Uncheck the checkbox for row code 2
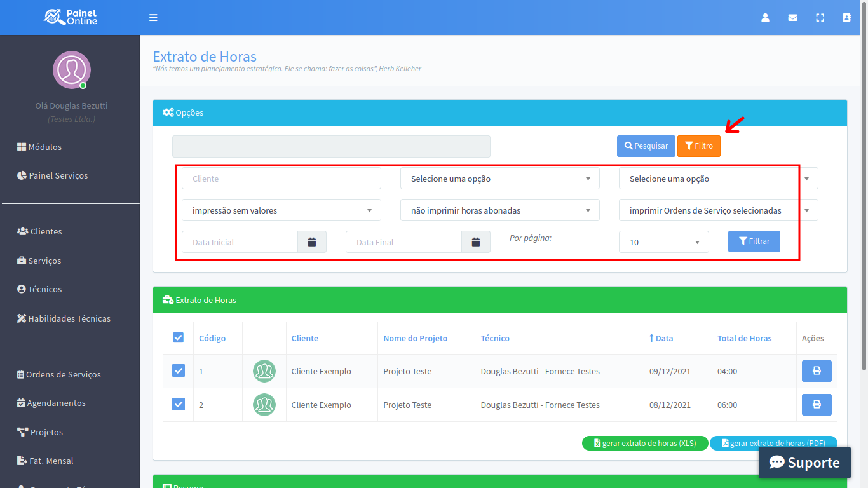Screen dimensions: 868x488 (x=179, y=404)
